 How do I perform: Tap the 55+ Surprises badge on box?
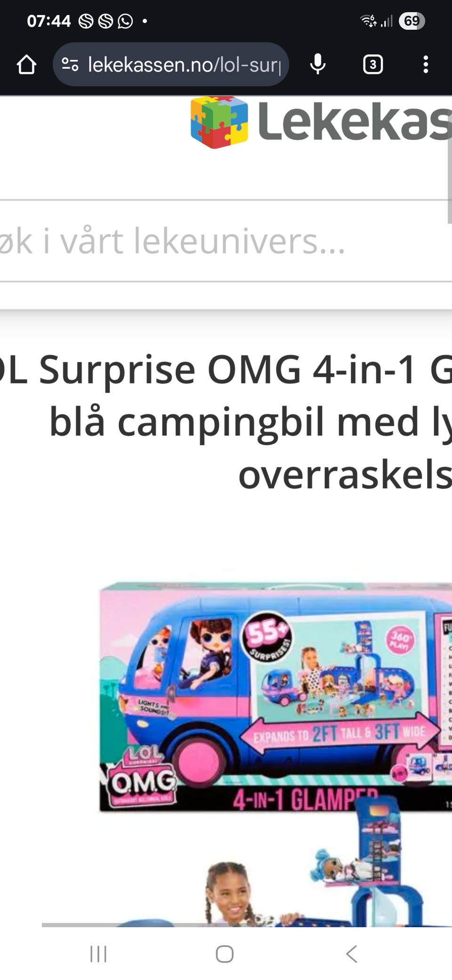(267, 637)
